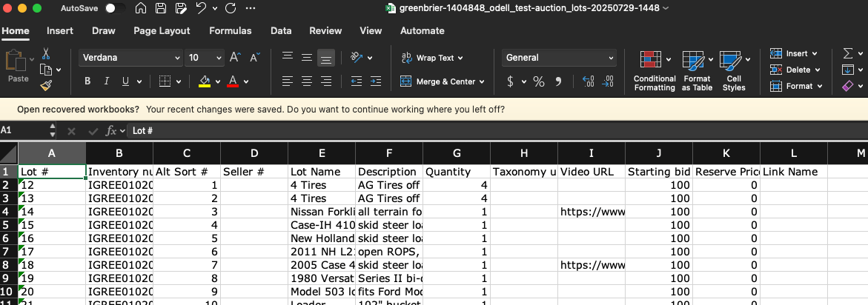Undo the last action
This screenshot has height=305, width=868.
(x=201, y=8)
